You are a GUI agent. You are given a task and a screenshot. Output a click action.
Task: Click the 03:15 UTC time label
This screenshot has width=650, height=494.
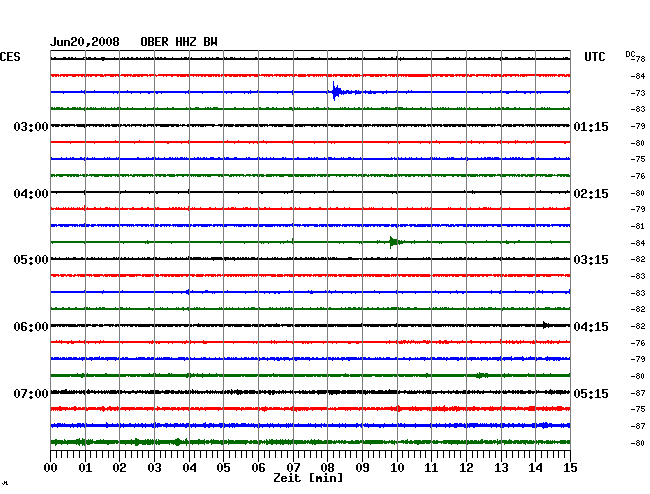pos(591,260)
